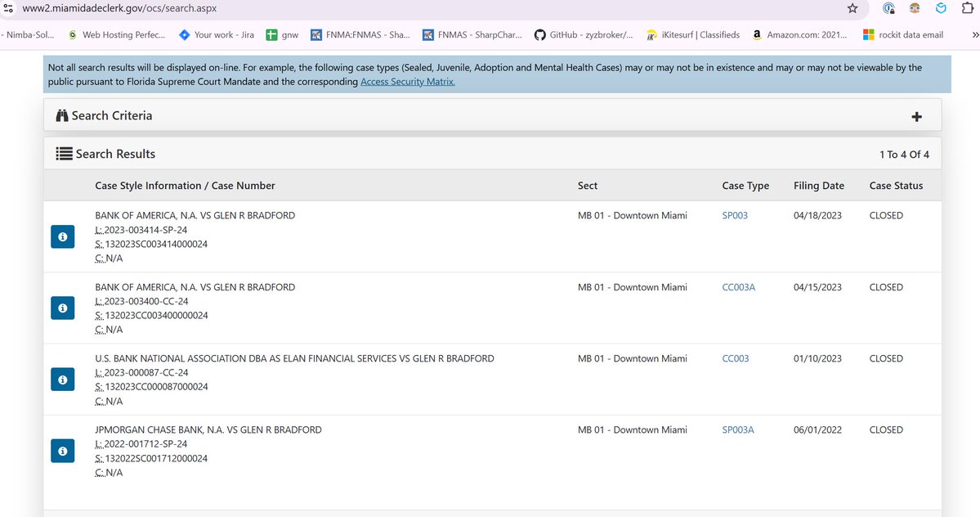Open case type CC003 link
The width and height of the screenshot is (980, 517).
(x=736, y=359)
